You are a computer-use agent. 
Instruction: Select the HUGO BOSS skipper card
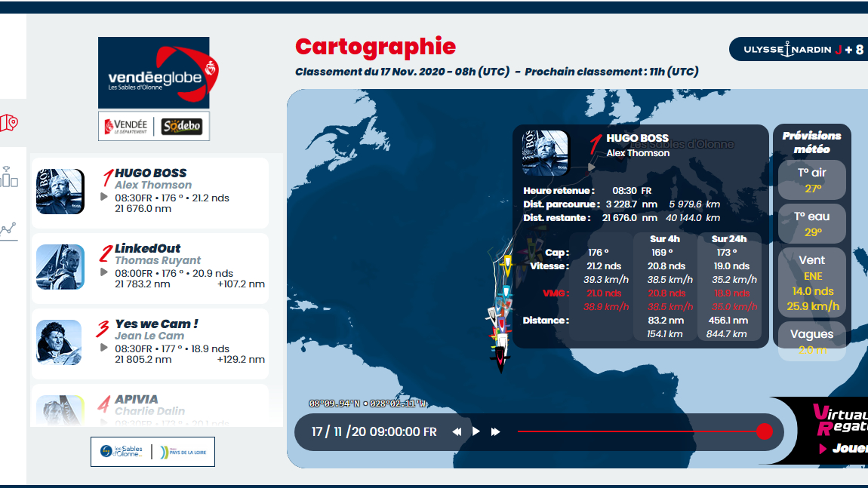click(150, 193)
